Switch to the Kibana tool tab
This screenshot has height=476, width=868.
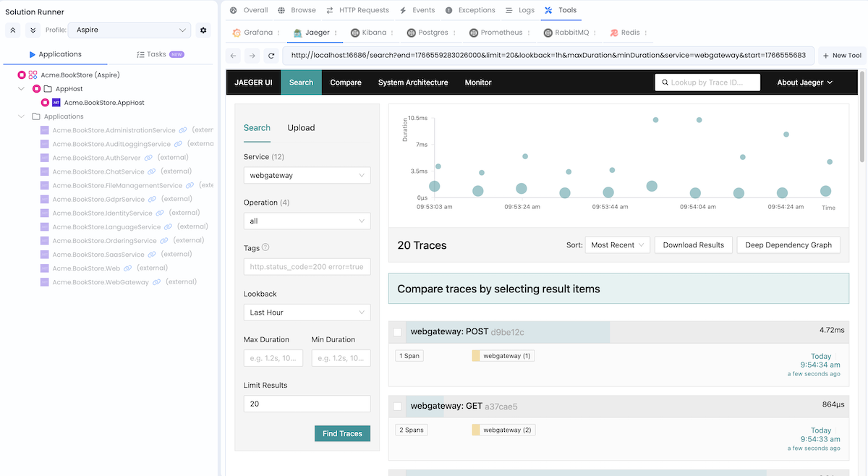[x=369, y=33]
